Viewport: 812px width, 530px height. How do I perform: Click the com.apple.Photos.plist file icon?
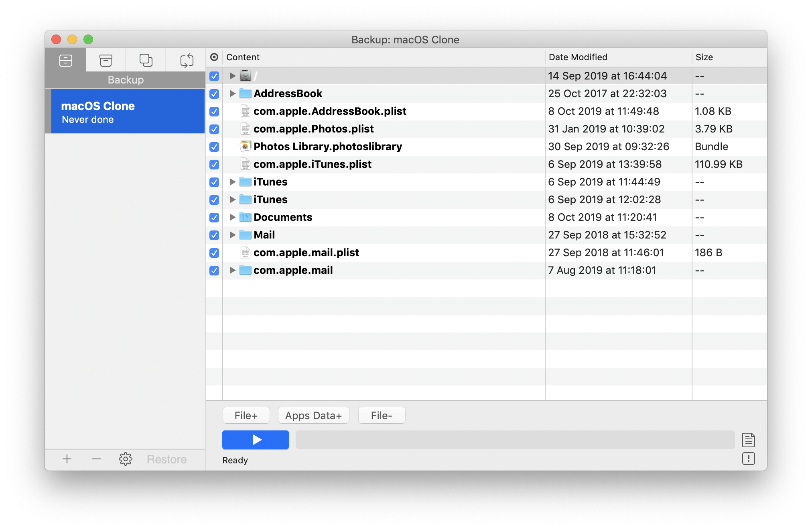tap(246, 129)
